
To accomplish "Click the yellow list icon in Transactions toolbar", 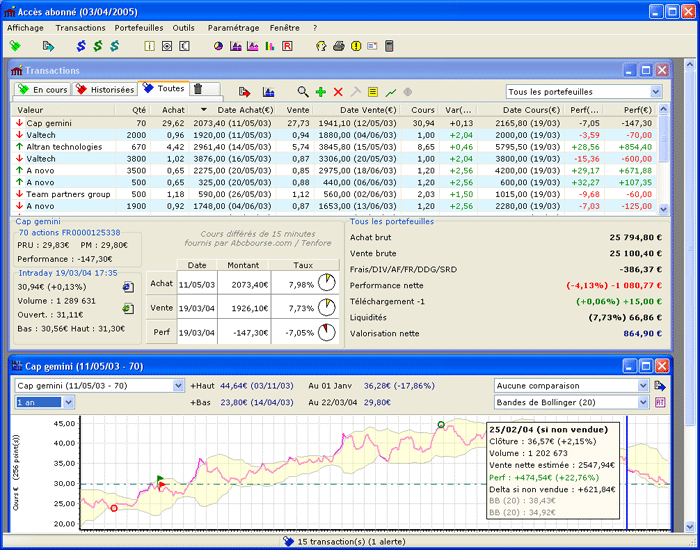I will pos(373,92).
